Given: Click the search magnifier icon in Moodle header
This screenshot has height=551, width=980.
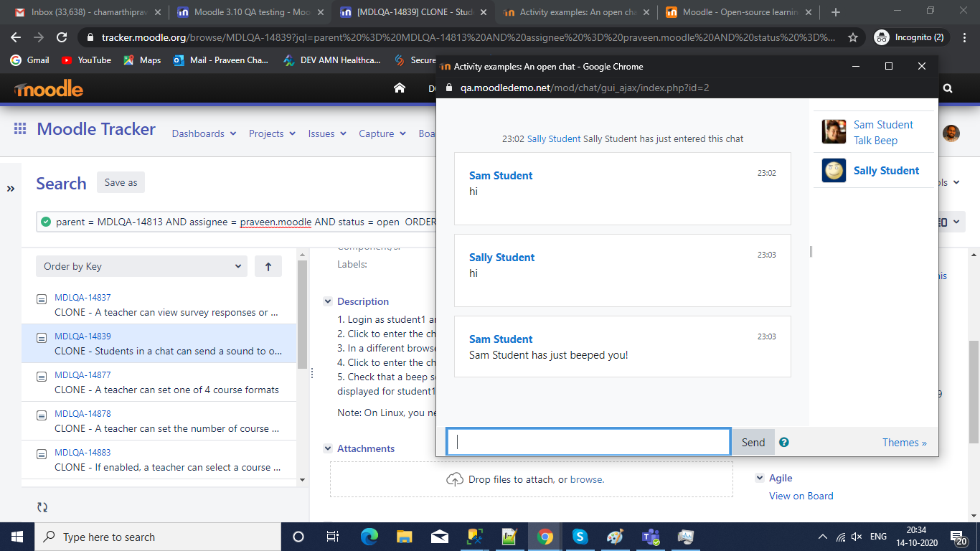Looking at the screenshot, I should tap(948, 88).
